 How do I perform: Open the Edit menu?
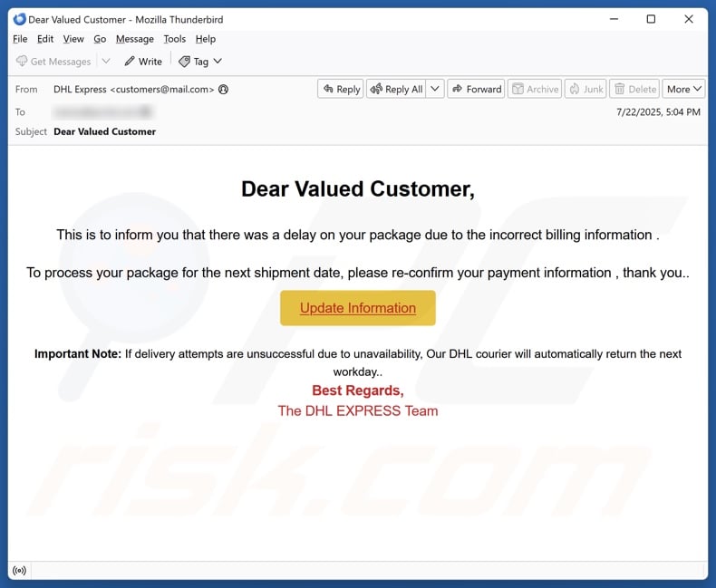(x=45, y=39)
